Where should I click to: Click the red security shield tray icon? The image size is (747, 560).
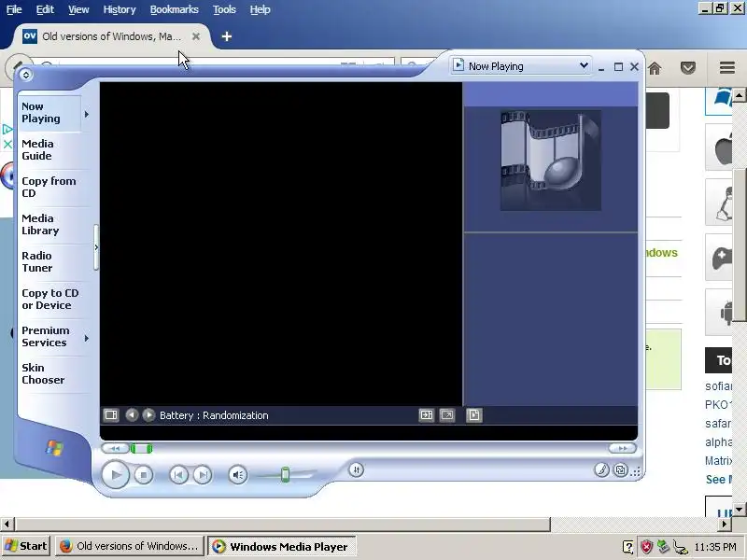[646, 547]
